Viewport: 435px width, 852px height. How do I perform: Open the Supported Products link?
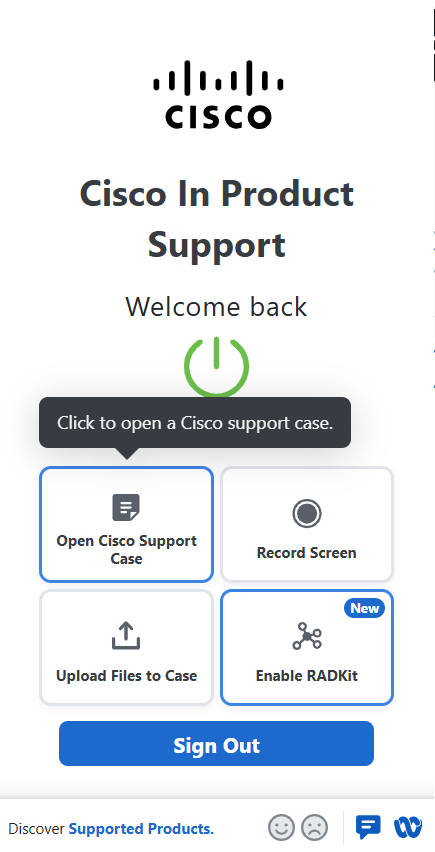click(141, 829)
